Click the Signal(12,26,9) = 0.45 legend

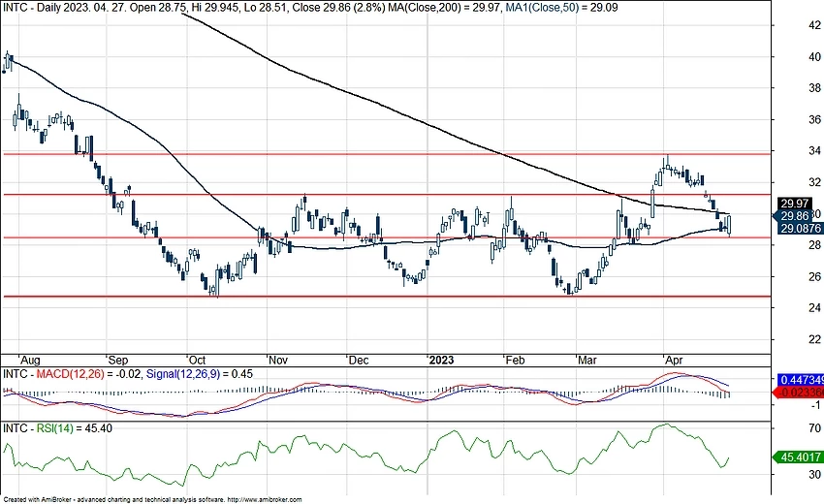199,374
